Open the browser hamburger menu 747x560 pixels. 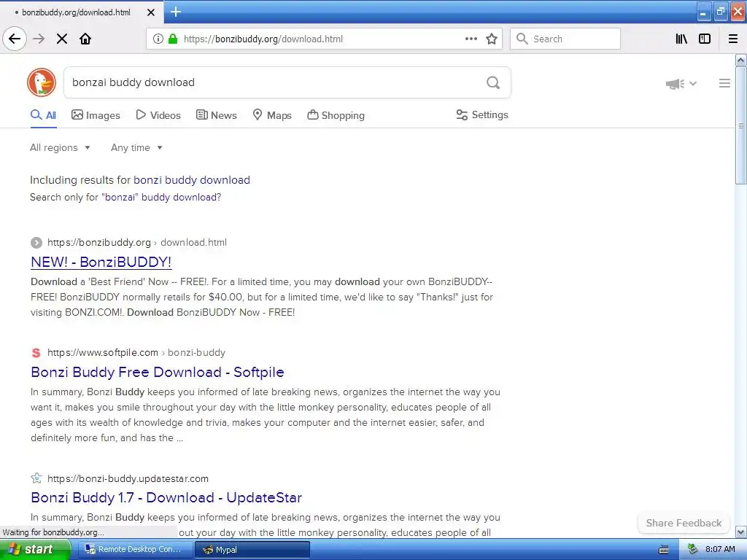[733, 39]
